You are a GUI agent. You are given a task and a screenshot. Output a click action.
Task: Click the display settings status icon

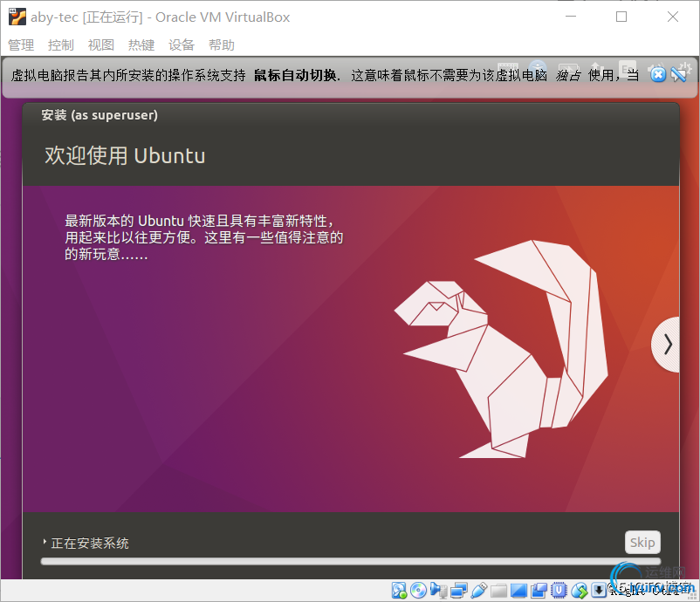[x=518, y=591]
